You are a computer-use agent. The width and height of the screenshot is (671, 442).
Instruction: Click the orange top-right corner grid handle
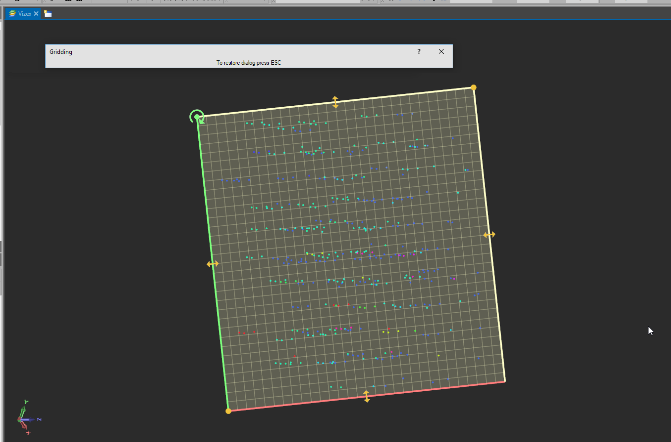[473, 88]
